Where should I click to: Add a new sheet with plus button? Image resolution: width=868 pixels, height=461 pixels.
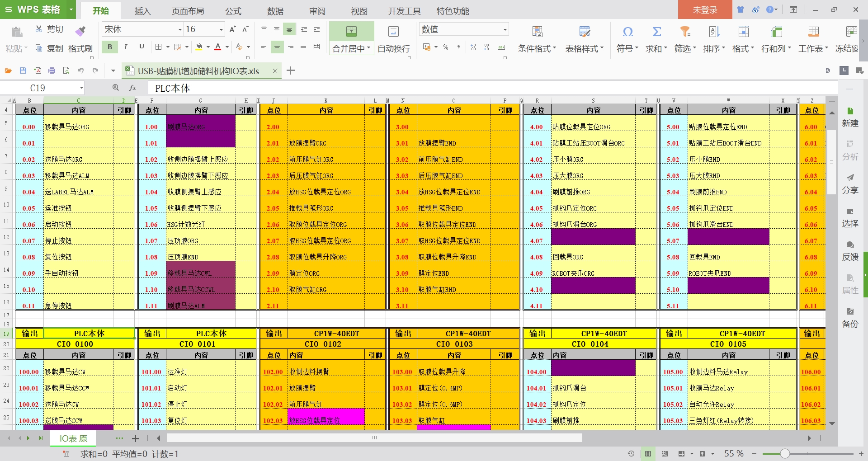coord(135,438)
